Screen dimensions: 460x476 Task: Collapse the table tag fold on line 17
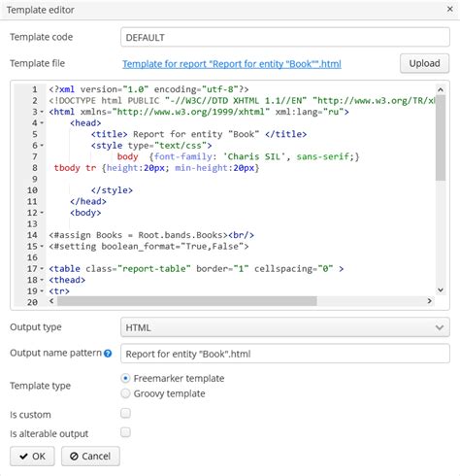coord(42,269)
